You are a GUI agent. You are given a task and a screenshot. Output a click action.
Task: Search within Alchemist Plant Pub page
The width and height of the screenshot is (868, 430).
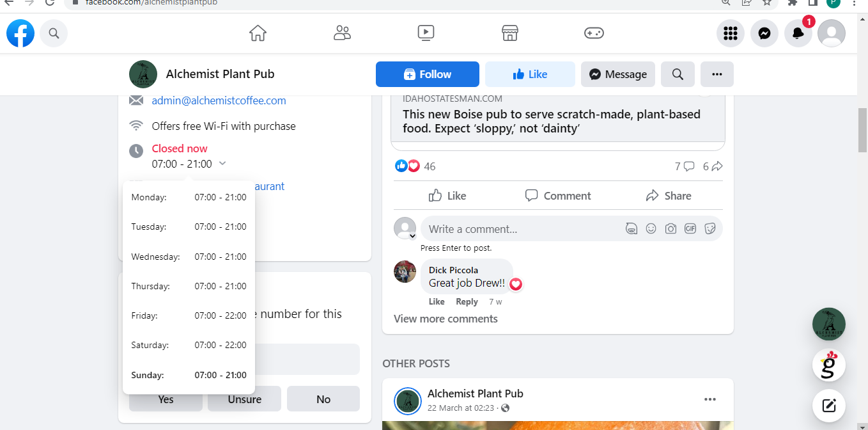pyautogui.click(x=678, y=74)
